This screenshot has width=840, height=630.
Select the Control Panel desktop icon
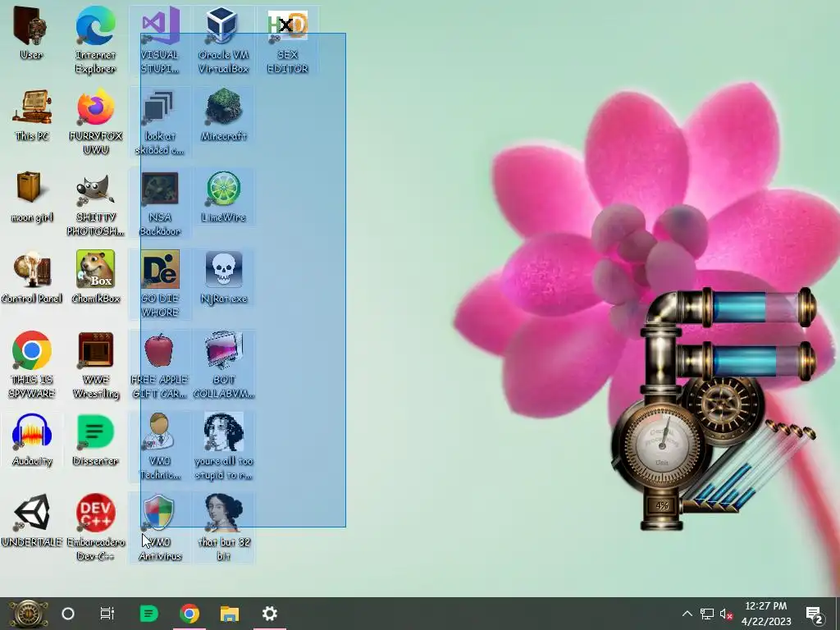pos(32,277)
